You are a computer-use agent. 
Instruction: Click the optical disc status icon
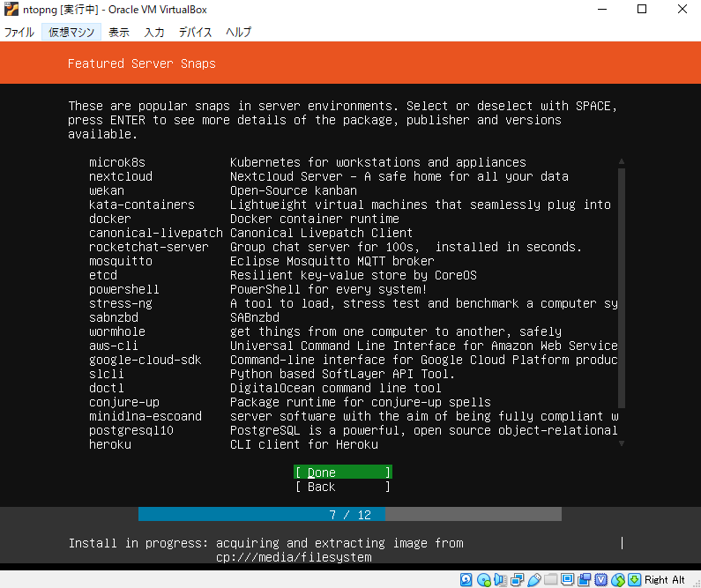[x=483, y=579]
